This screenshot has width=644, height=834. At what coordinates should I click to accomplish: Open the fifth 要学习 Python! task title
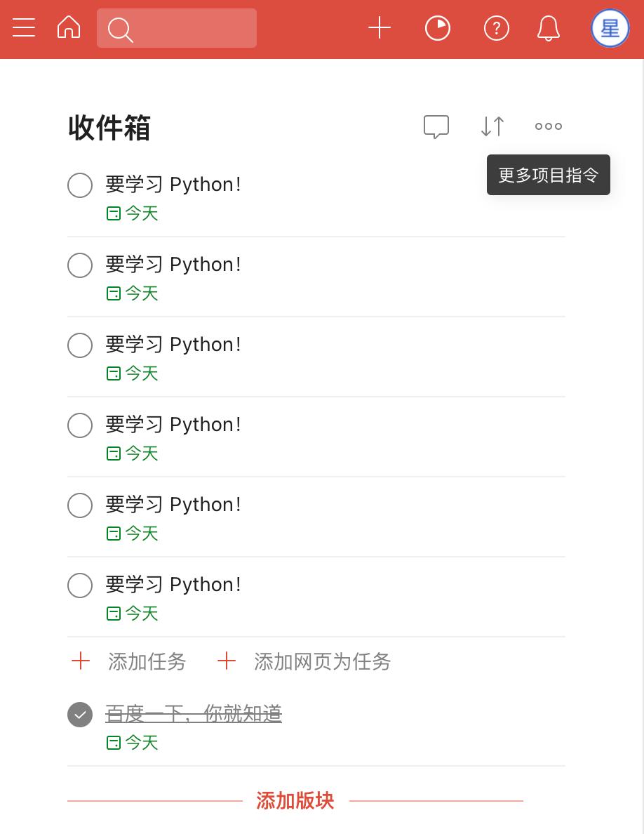(x=173, y=505)
